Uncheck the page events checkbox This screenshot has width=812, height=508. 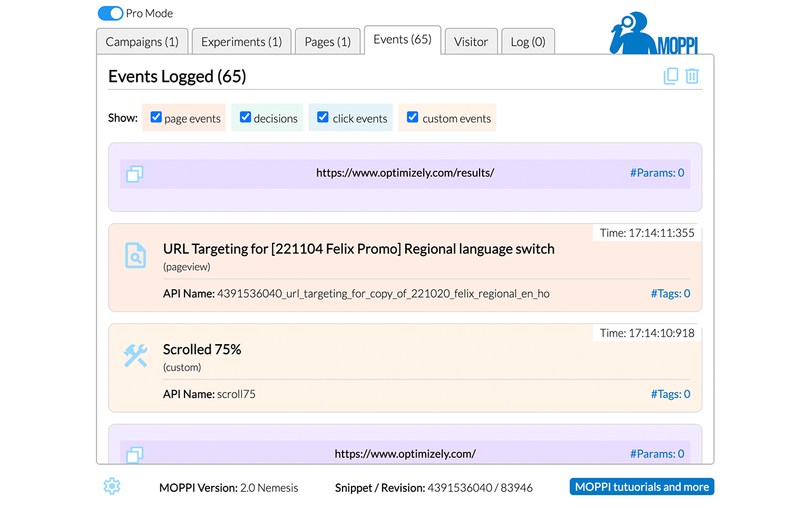point(156,117)
